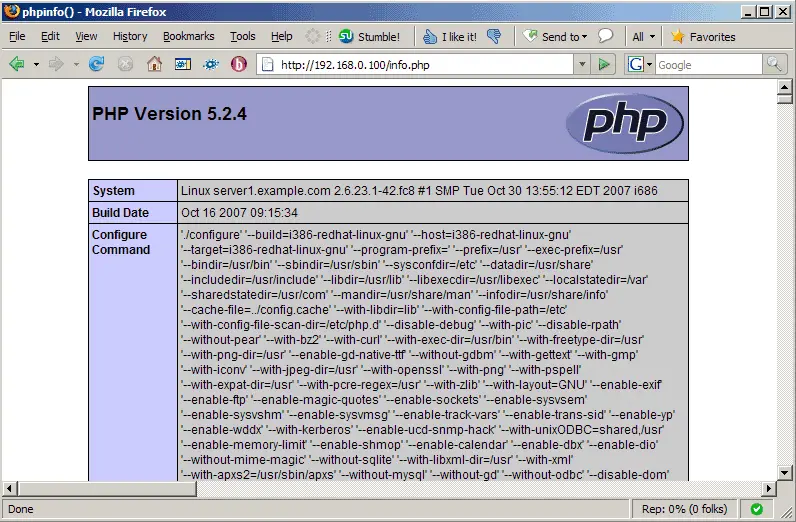
Task: Open the Forward history dropdown arrow
Action: [76, 64]
